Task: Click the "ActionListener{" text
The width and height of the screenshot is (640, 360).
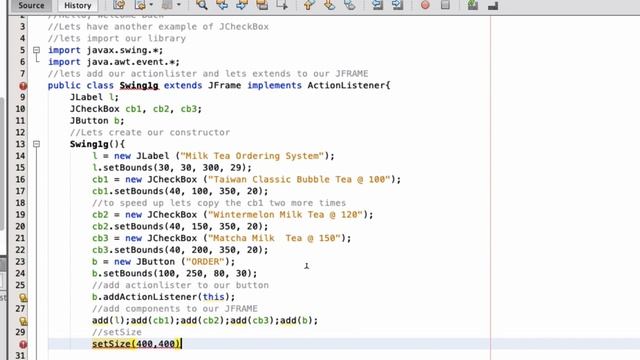Action: [x=349, y=85]
